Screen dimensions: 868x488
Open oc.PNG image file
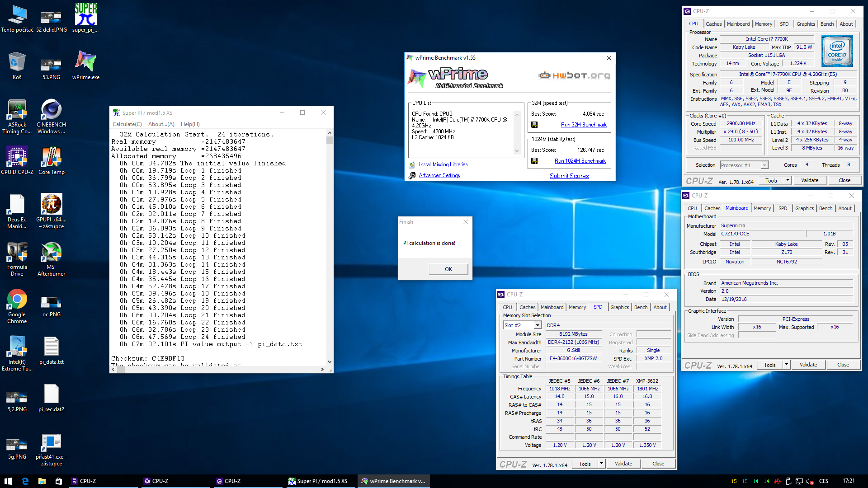(51, 306)
